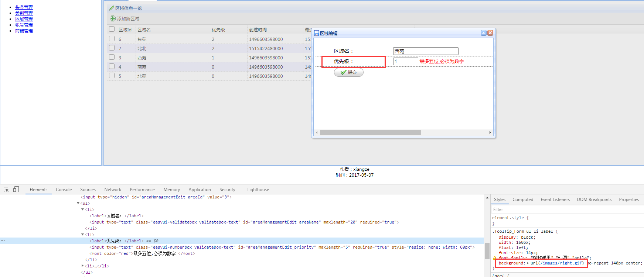The height and width of the screenshot is (277, 644).
Task: Click the Styles Filter input box
Action: 567,210
